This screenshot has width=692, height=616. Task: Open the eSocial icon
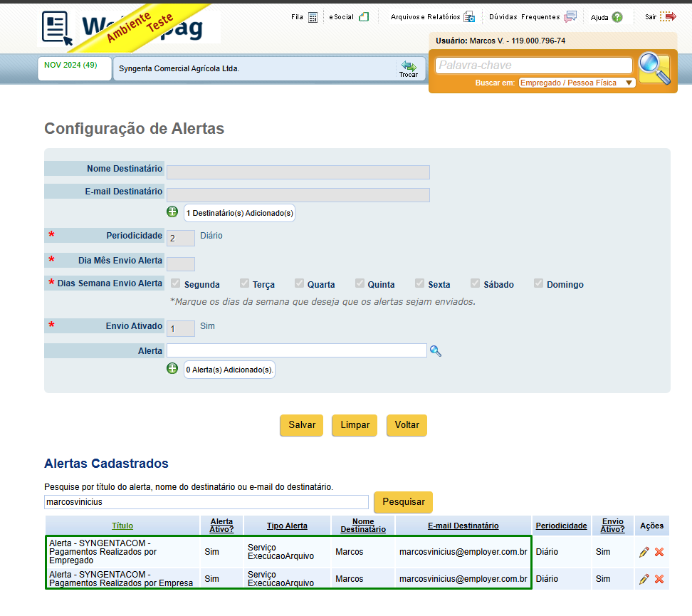tap(364, 17)
